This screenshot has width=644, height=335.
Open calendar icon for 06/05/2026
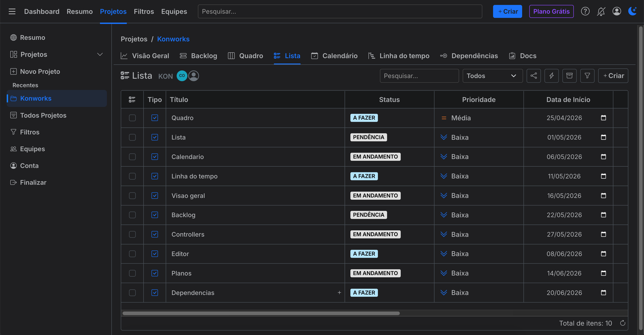[603, 157]
